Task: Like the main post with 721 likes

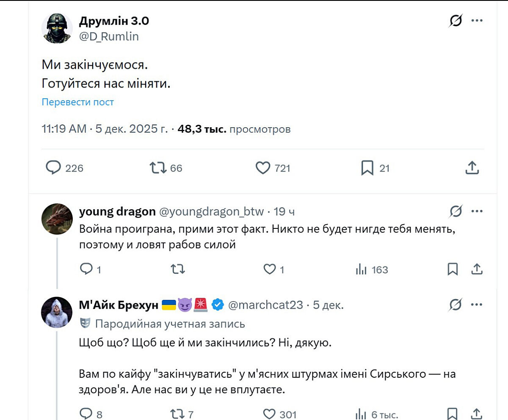Action: 263,168
